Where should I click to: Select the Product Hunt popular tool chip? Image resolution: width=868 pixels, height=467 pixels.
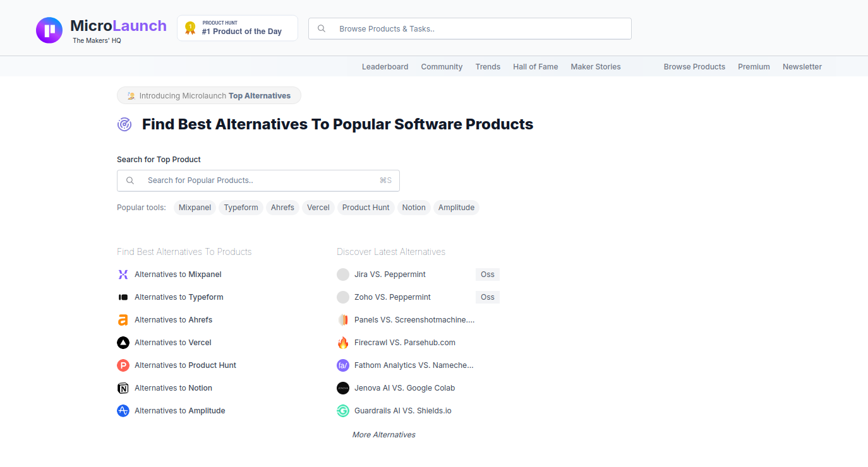(366, 208)
